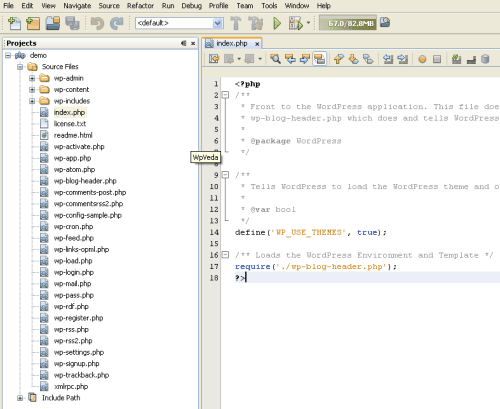
Task: Open the Refactor menu
Action: (x=140, y=6)
